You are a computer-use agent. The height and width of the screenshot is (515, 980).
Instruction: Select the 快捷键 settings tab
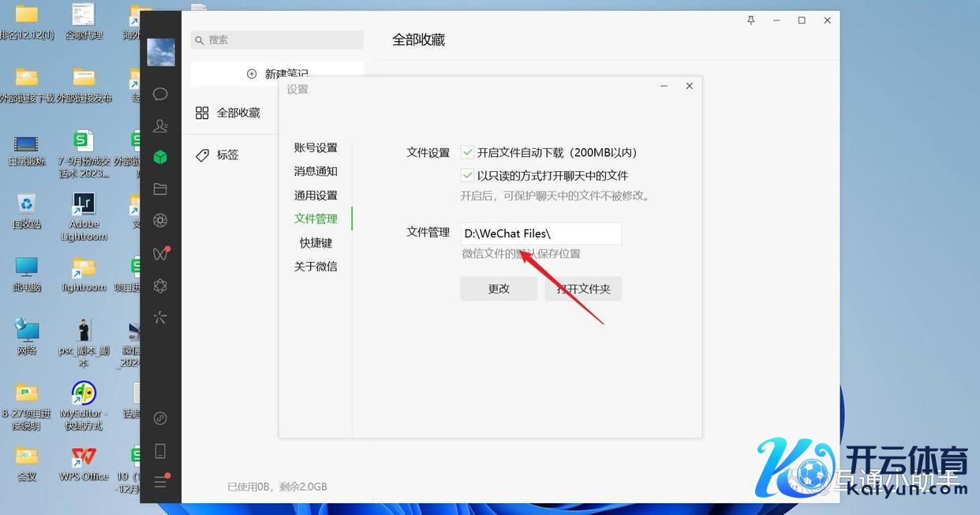click(x=316, y=242)
